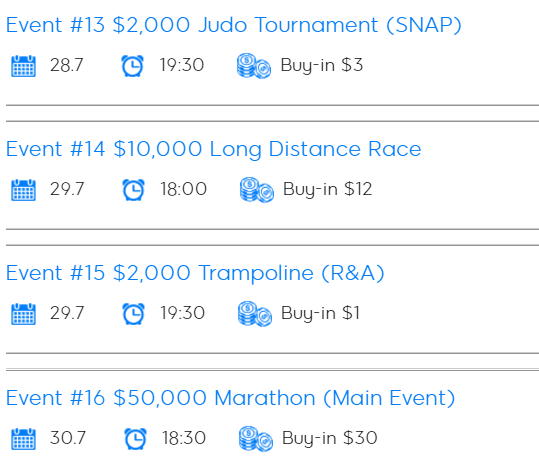The height and width of the screenshot is (476, 539).
Task: Click calendar icon for Event #14
Action: click(x=23, y=190)
